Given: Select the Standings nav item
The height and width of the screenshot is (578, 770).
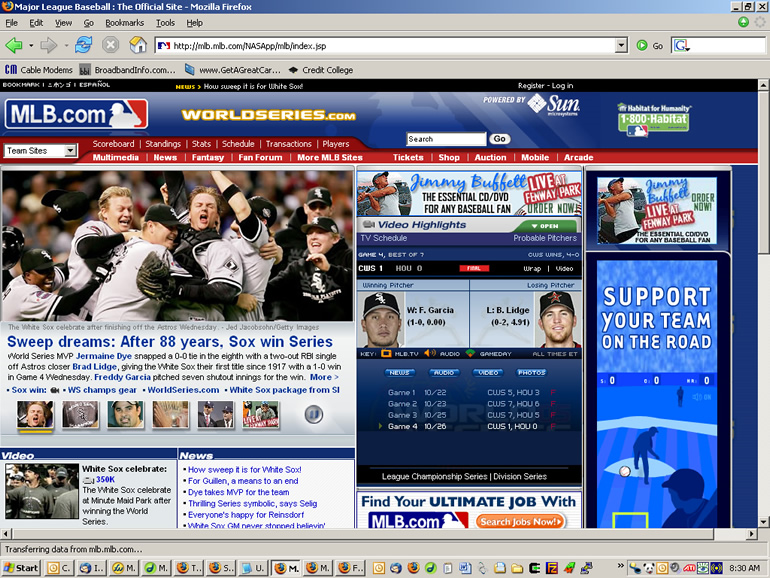Looking at the screenshot, I should coord(163,144).
